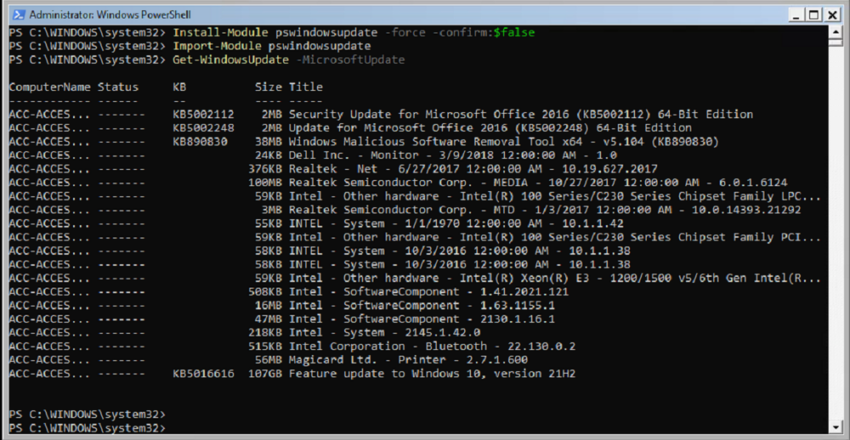Image resolution: width=850 pixels, height=440 pixels.
Task: Click Intel SoftwareComponent 1.63.1155.1 title
Action: pos(422,305)
